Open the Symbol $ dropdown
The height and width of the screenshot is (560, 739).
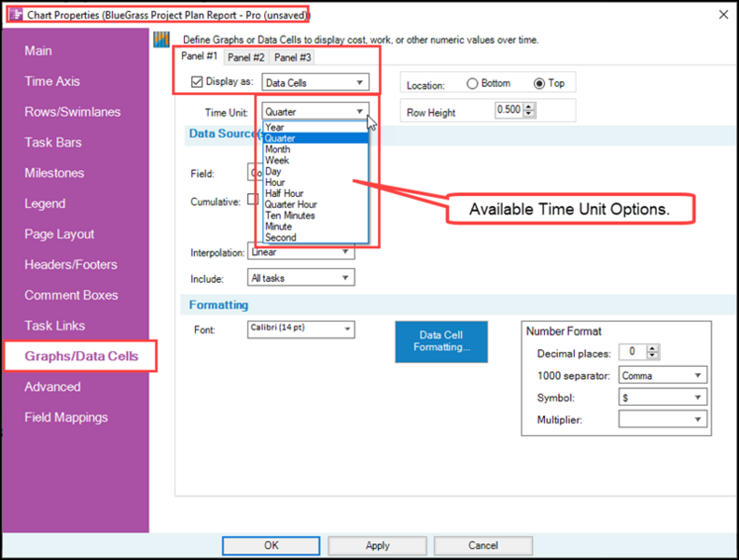click(x=662, y=398)
